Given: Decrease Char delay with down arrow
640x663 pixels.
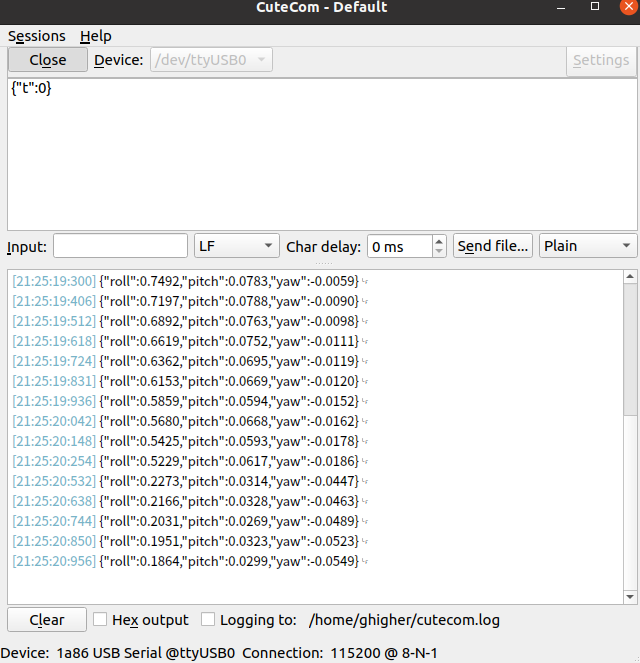Looking at the screenshot, I should [439, 251].
